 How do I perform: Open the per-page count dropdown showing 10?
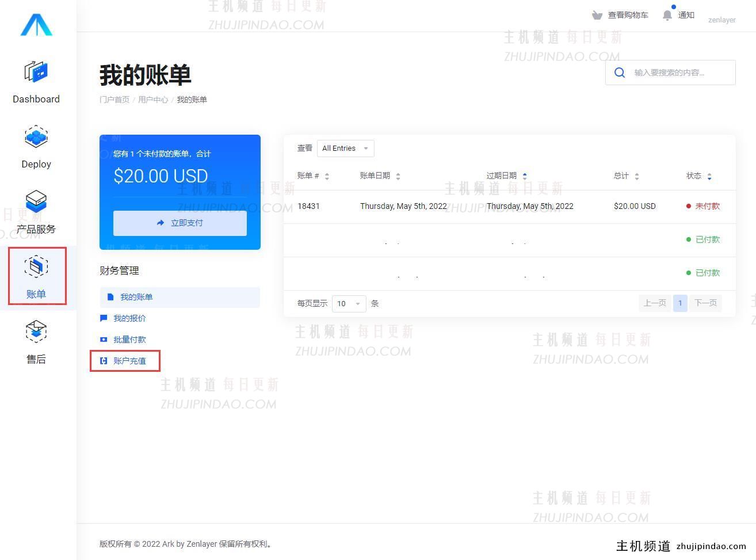point(349,303)
